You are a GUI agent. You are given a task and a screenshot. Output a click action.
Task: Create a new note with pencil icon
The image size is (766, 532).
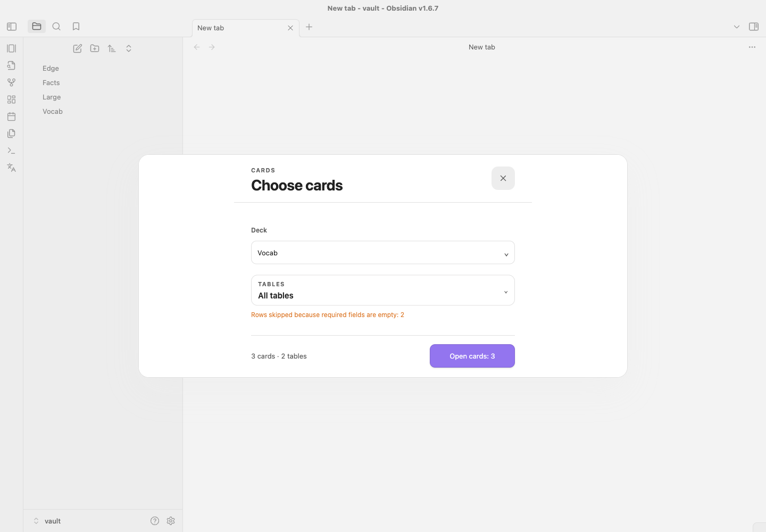click(78, 48)
